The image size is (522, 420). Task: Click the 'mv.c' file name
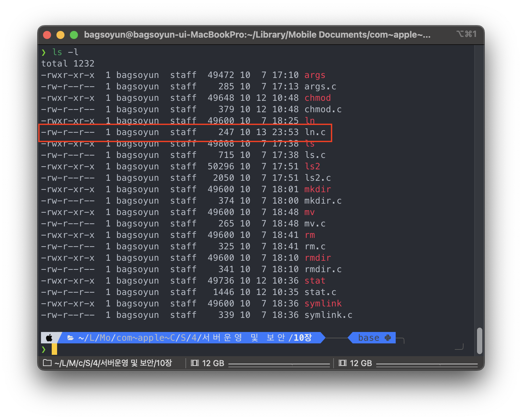(315, 223)
